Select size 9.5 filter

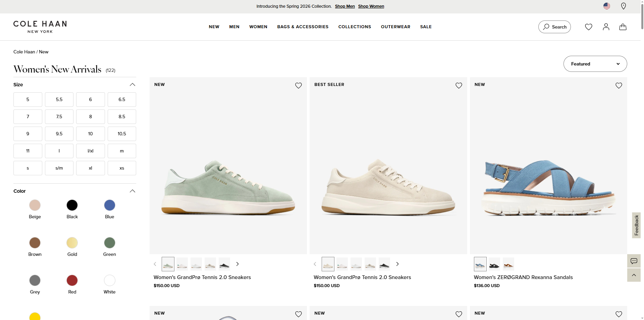(x=59, y=134)
